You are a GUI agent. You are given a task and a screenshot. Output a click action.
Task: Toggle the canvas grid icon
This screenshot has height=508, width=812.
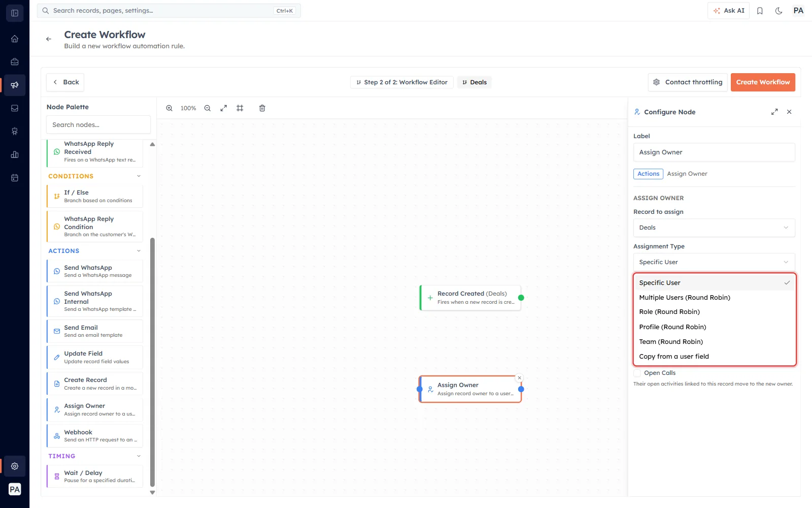[240, 108]
